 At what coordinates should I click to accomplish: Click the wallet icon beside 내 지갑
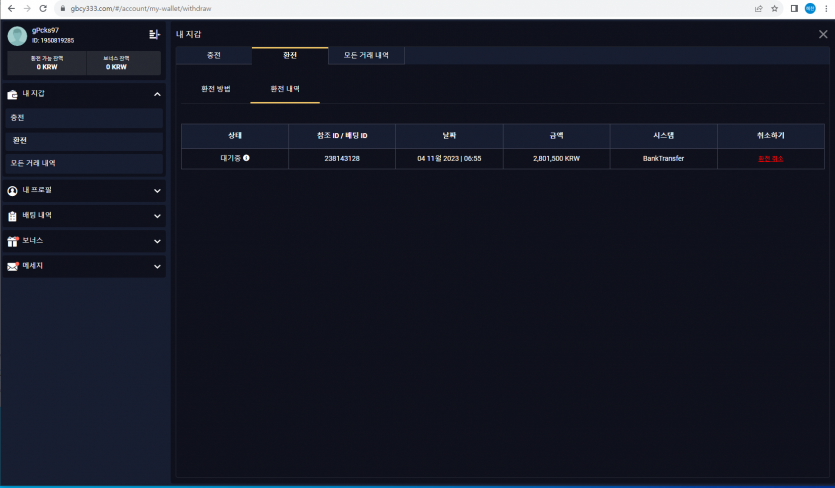click(x=12, y=94)
